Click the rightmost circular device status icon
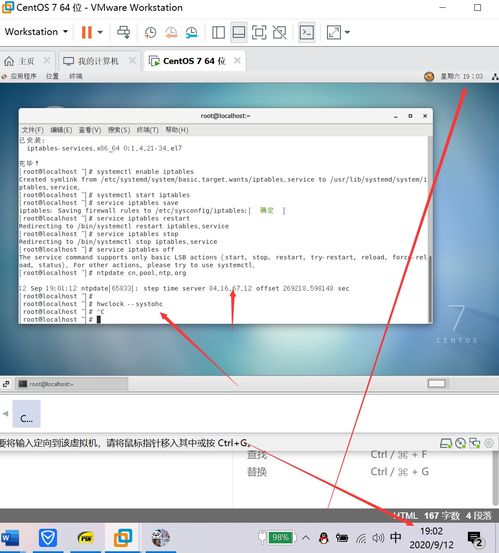Image resolution: width=499 pixels, height=553 pixels. 489,443
